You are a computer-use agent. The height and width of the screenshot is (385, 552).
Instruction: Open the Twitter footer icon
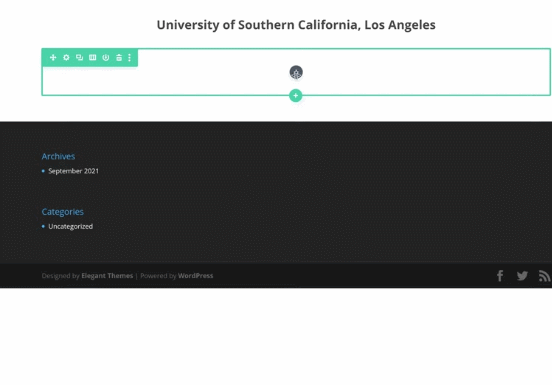click(522, 276)
